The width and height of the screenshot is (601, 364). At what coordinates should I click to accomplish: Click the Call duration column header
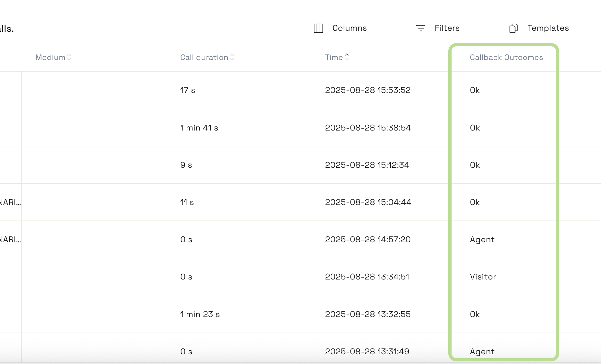(x=204, y=57)
